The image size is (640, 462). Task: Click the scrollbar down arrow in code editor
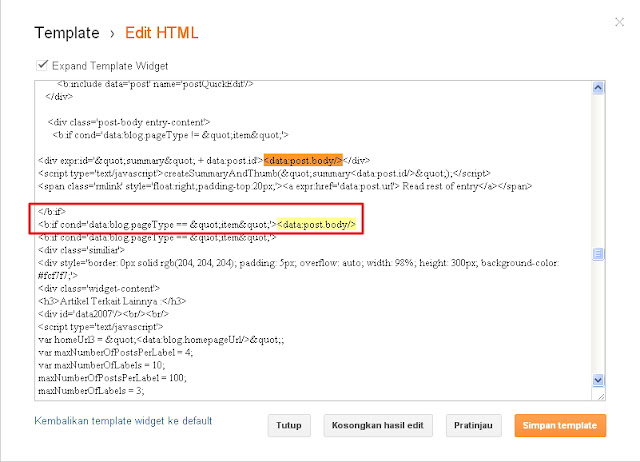tap(598, 380)
